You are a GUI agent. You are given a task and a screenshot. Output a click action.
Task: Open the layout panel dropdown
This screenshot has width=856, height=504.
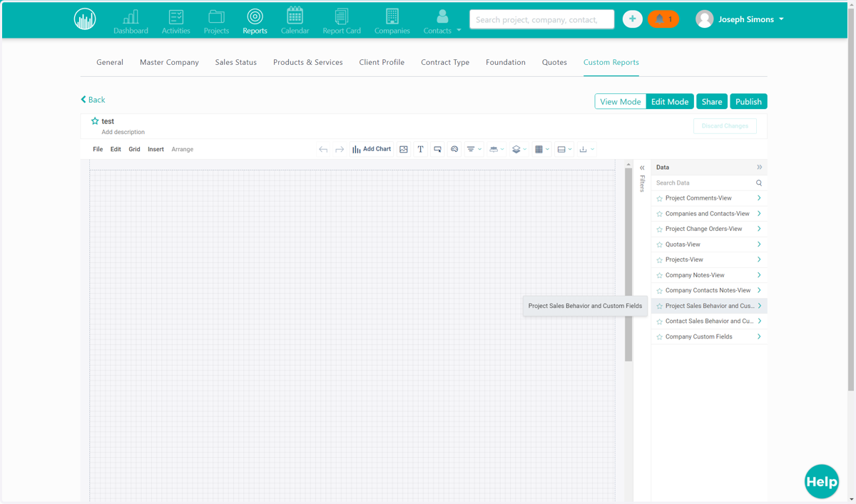coord(564,149)
